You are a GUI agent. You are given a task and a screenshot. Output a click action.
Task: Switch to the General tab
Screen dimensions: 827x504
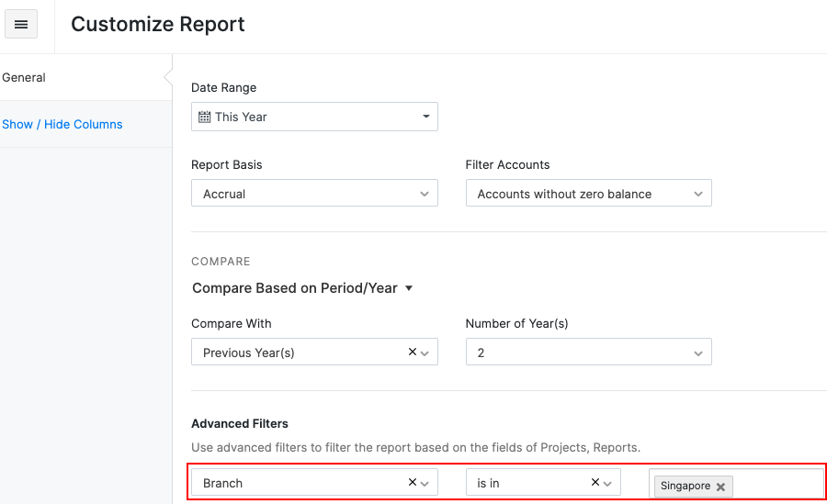click(24, 78)
